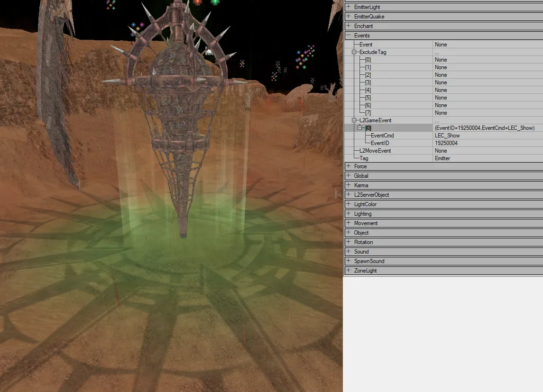Click the L2MoveEvent value None
The width and height of the screenshot is (543, 392).
pyautogui.click(x=488, y=151)
